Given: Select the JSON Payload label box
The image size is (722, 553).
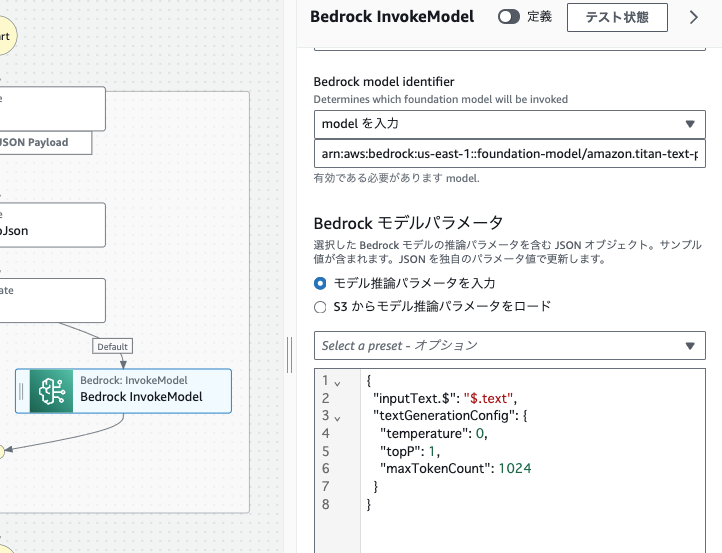Looking at the screenshot, I should (45, 143).
